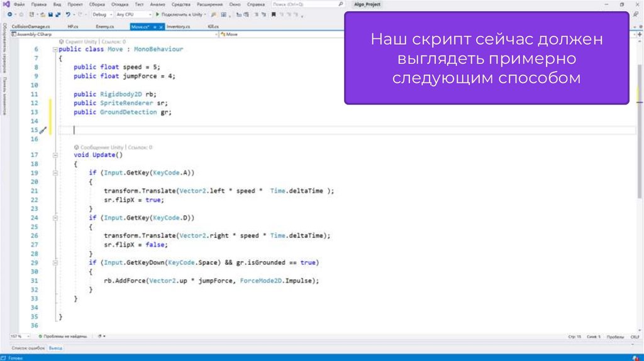Open the Debug configuration dropdown
This screenshot has width=644, height=361.
coord(103,14)
